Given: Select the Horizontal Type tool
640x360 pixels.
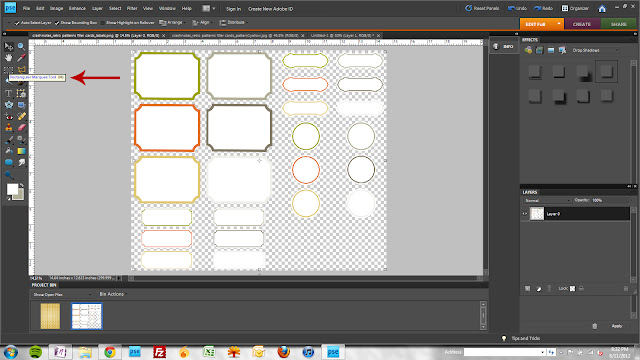Looking at the screenshot, I should [9, 93].
